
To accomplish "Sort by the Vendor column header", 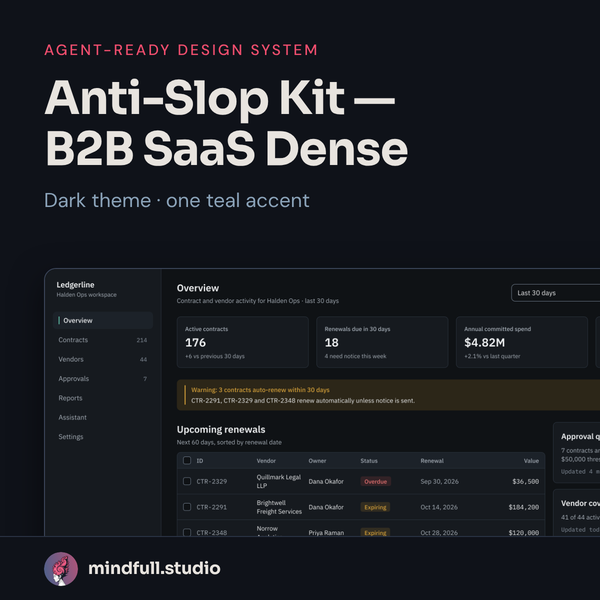I will [266, 461].
